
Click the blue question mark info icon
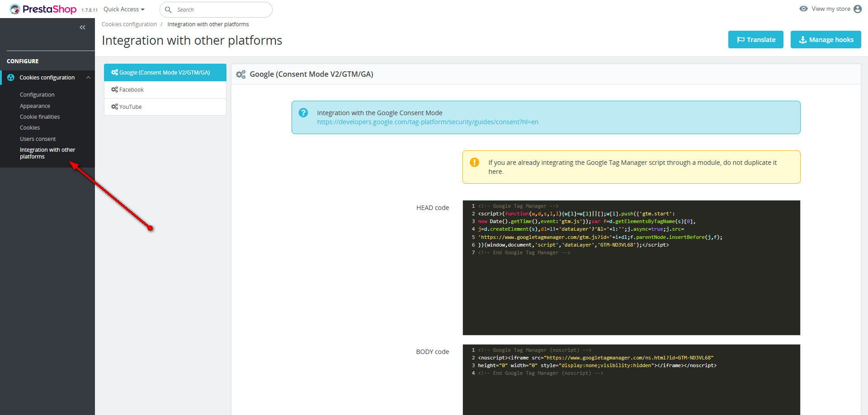pyautogui.click(x=303, y=113)
